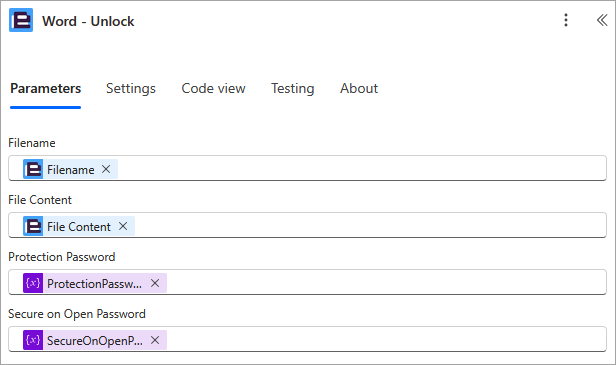The width and height of the screenshot is (616, 365).
Task: Remove the Filename dynamic content token
Action: pos(106,169)
